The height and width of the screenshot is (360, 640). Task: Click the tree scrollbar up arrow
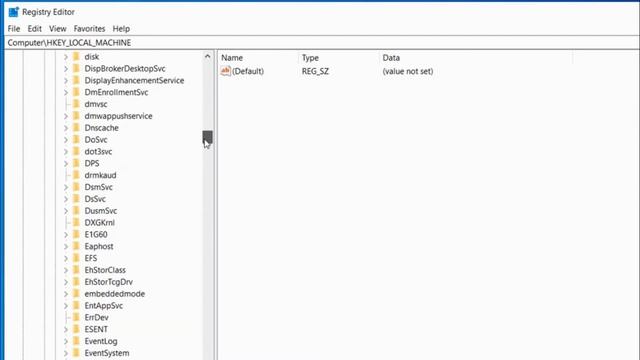point(207,56)
